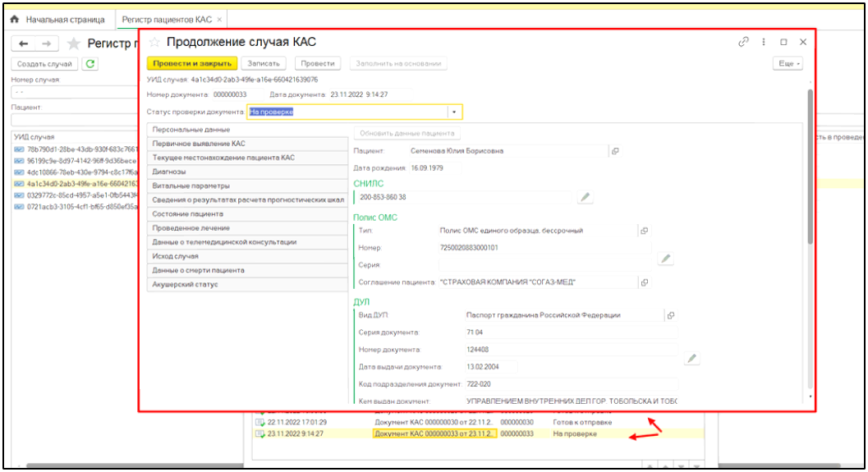868x472 pixels.
Task: Copy link using the chain icon in dialog header
Action: pos(744,42)
